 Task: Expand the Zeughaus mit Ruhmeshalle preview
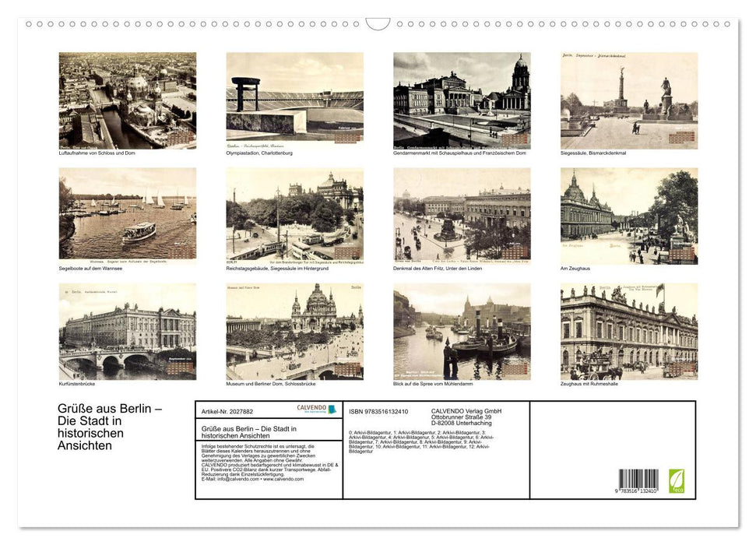coord(631,331)
